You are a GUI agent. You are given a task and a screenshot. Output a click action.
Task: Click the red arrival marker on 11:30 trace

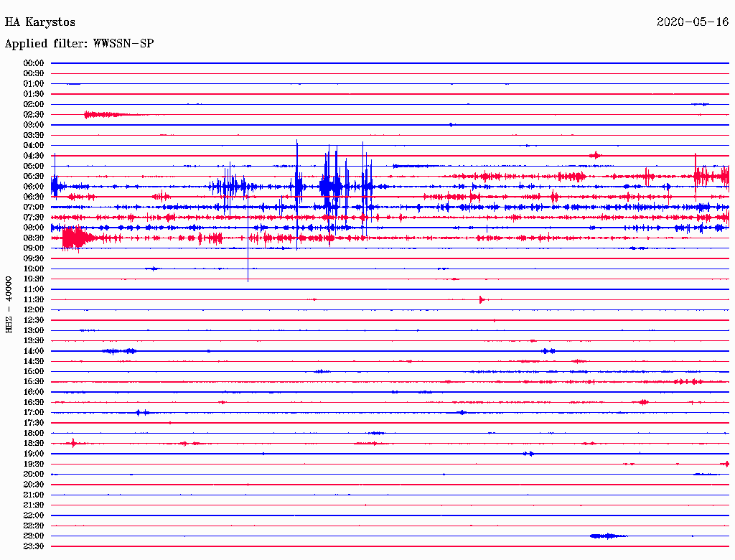pos(483,299)
